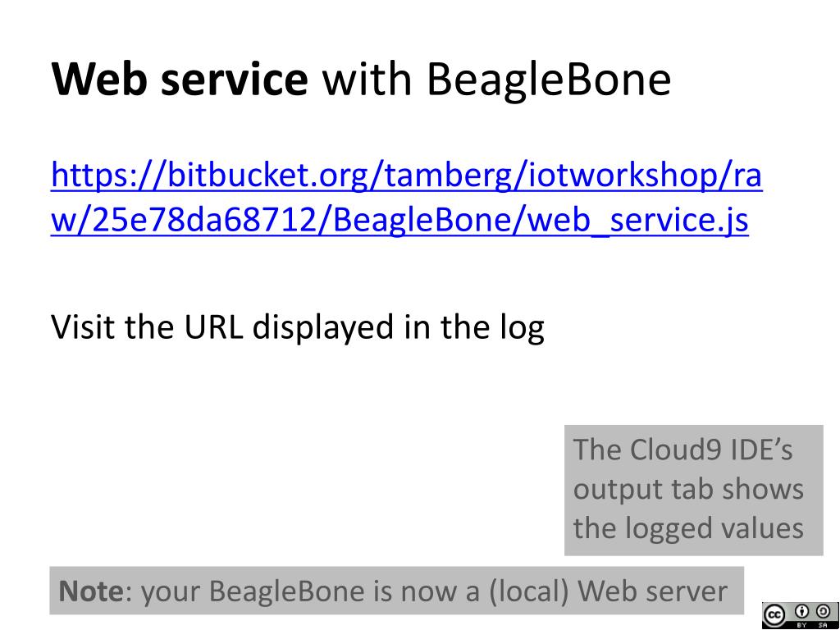
Task: Click the '25e78da68712' commit hash in the link
Action: [x=203, y=220]
